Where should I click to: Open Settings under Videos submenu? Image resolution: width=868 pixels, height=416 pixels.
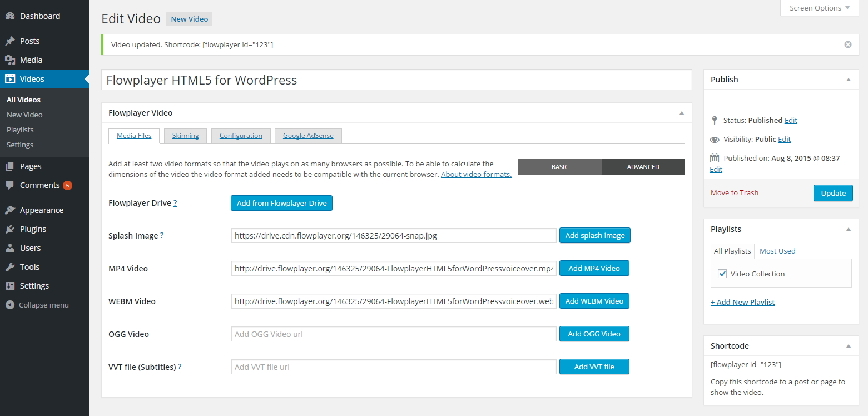click(x=20, y=145)
